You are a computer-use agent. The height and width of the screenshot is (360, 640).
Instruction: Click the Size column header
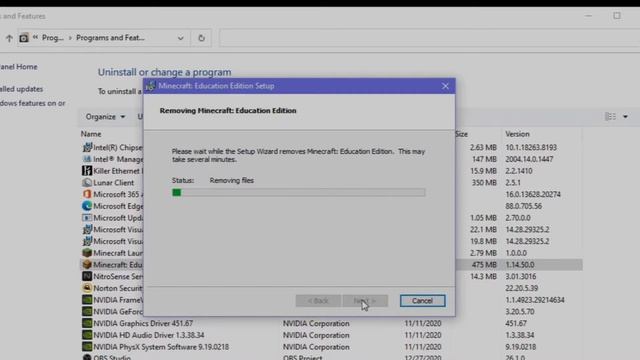pyautogui.click(x=462, y=134)
